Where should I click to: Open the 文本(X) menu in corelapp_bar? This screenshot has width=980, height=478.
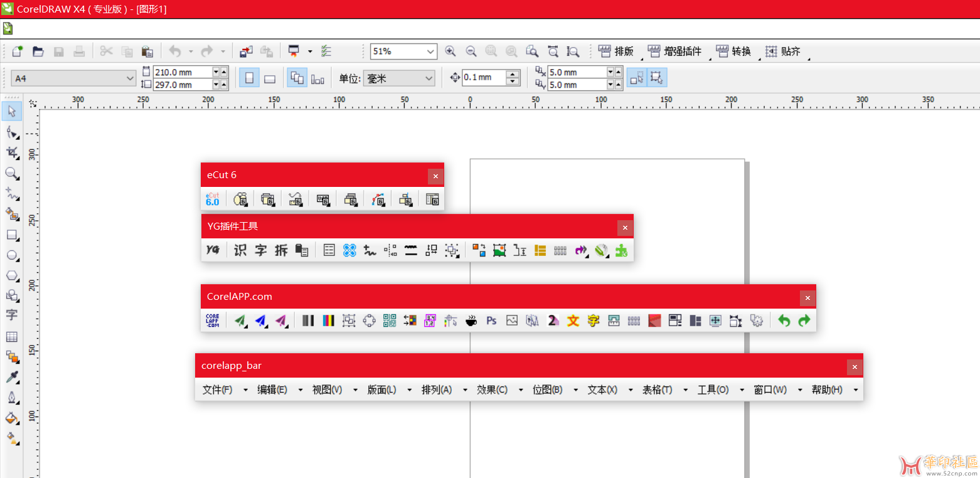pyautogui.click(x=602, y=390)
